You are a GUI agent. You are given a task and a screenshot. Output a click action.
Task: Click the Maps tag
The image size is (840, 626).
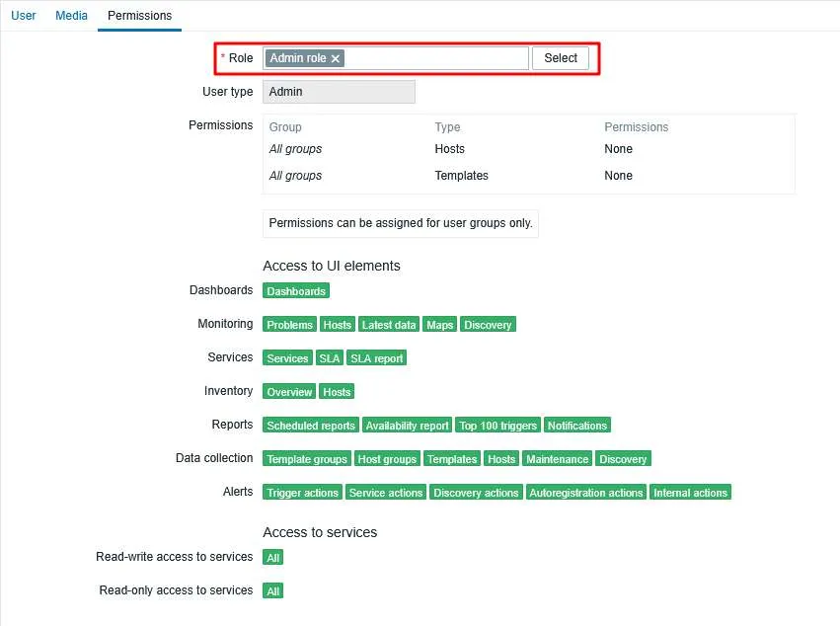pyautogui.click(x=440, y=325)
